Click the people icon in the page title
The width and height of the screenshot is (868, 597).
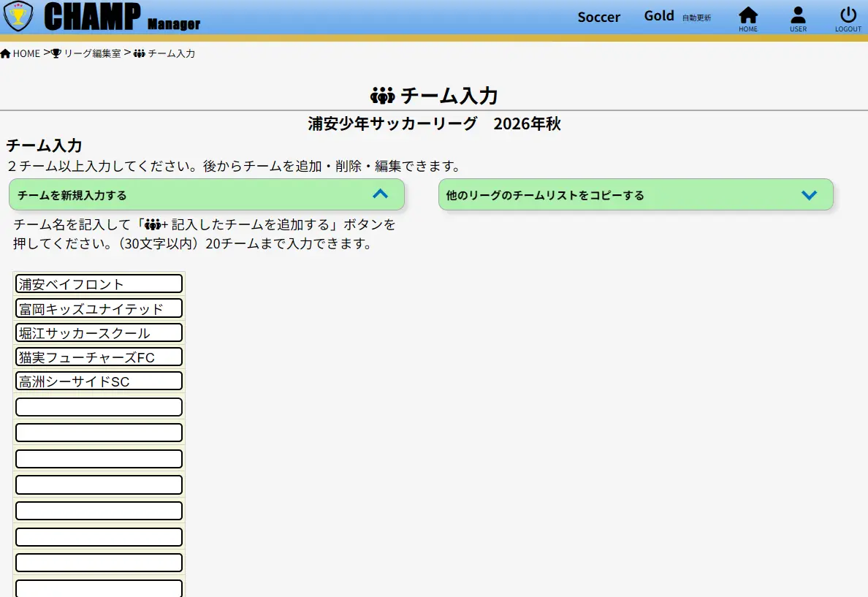[383, 96]
